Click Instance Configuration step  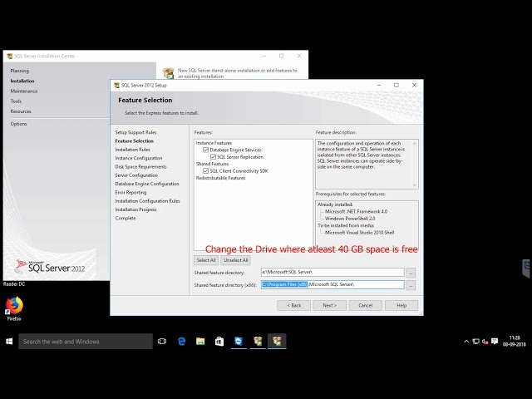(139, 158)
